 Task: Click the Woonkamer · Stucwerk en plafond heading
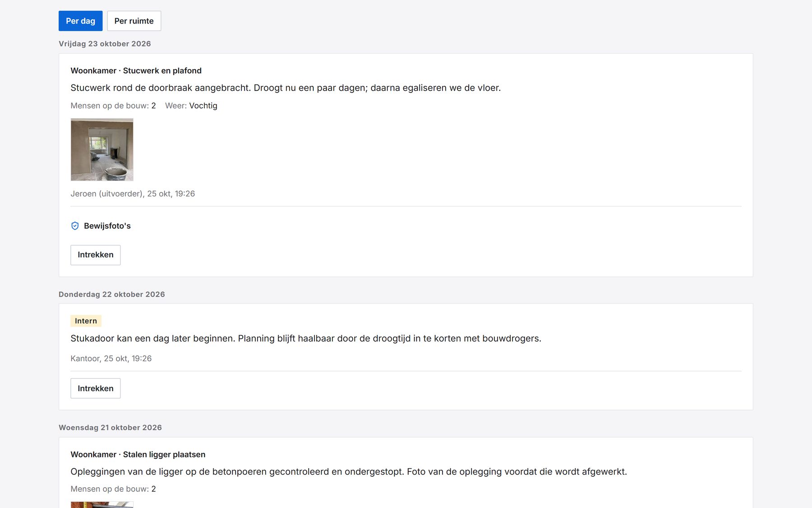coord(136,70)
